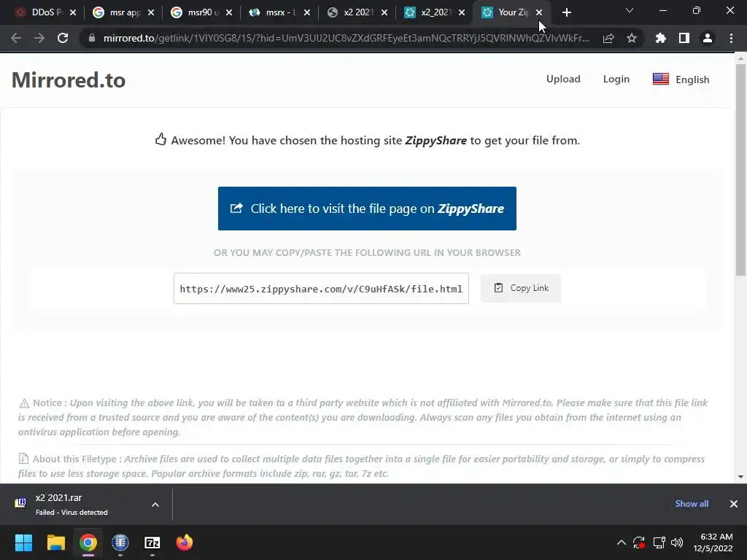Click the share page icon in address bar
This screenshot has height=560, width=747.
(x=608, y=38)
